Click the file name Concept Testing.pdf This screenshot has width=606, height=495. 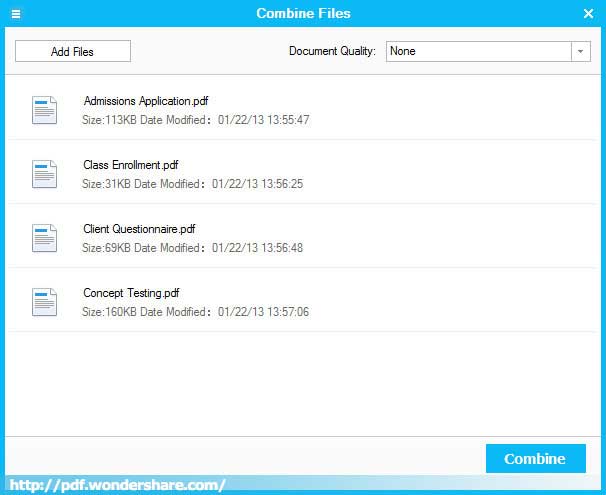click(131, 293)
